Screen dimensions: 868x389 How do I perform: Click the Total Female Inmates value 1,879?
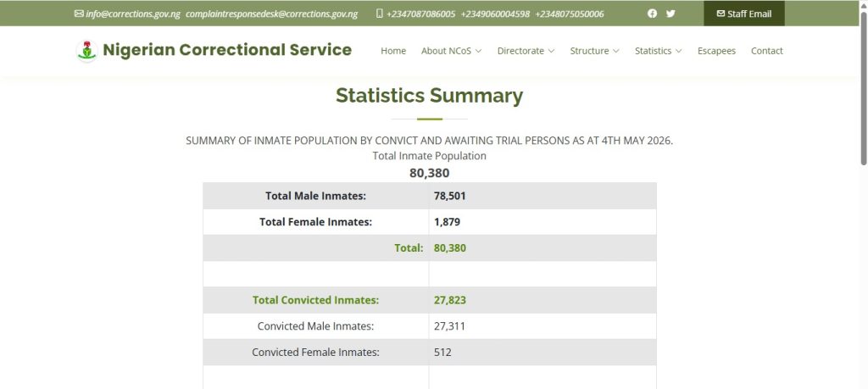pos(447,222)
